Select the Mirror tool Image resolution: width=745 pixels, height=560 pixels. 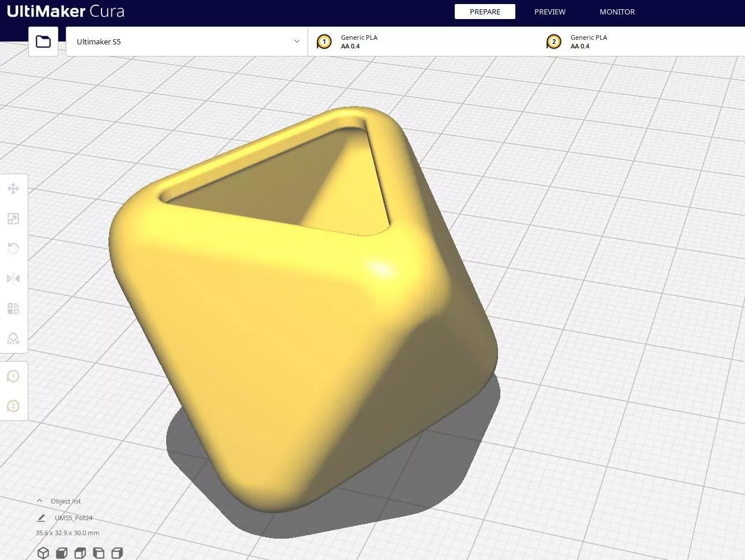tap(13, 279)
